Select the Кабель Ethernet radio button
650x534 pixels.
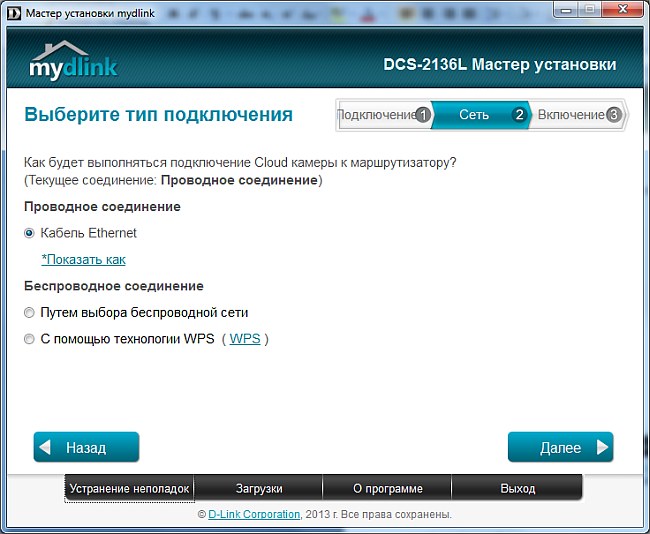click(x=29, y=233)
